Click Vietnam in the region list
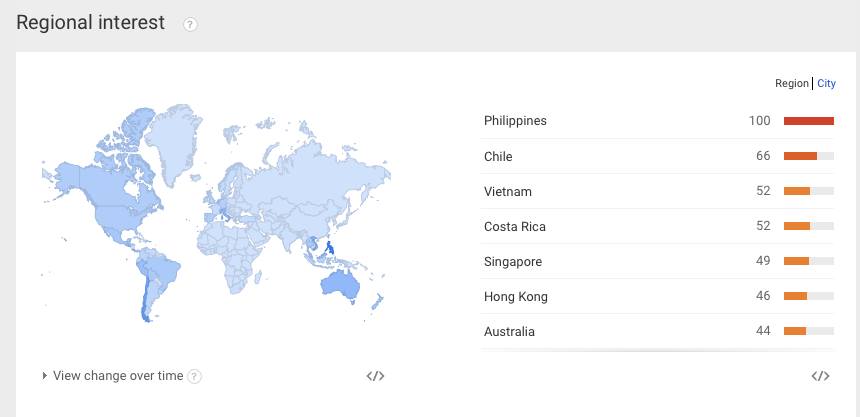 pyautogui.click(x=507, y=191)
